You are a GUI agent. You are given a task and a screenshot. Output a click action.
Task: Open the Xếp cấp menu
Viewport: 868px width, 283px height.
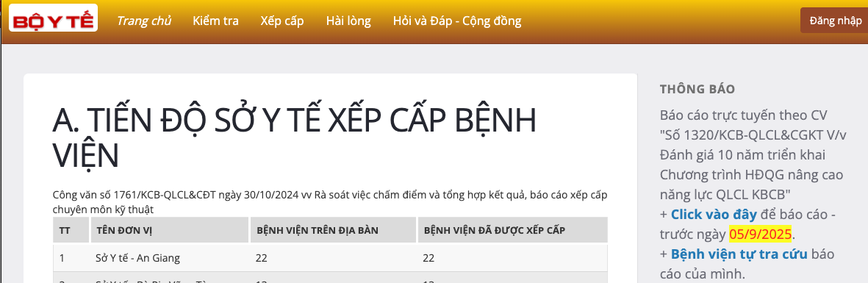pyautogui.click(x=282, y=21)
